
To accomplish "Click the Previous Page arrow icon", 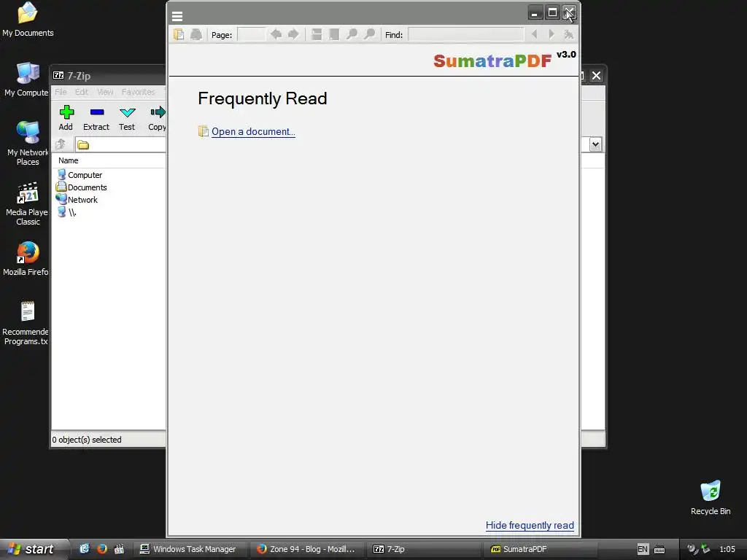I will pos(276,34).
